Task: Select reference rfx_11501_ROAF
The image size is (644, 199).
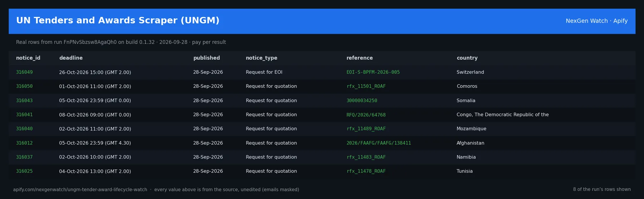Action: pyautogui.click(x=366, y=86)
